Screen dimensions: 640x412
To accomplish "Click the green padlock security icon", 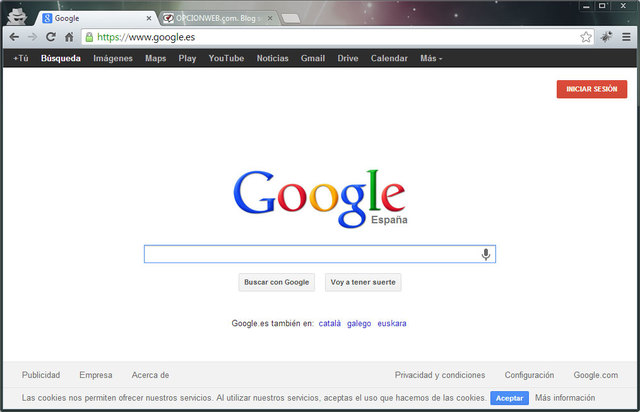I will coord(89,38).
